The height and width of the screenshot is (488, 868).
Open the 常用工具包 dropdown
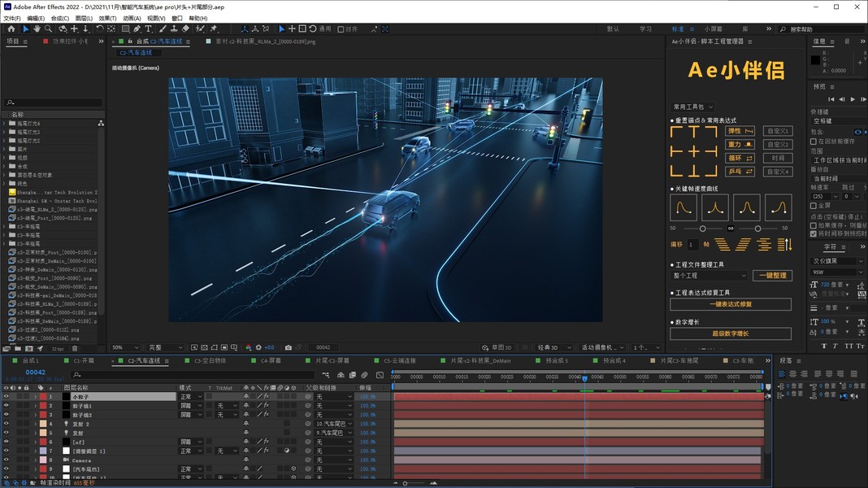click(692, 107)
